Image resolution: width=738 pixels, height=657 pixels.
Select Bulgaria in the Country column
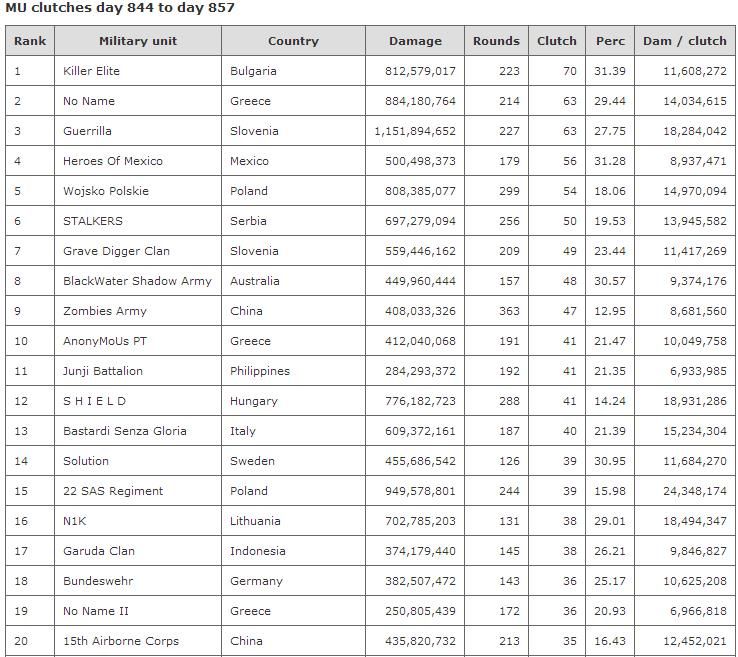(253, 71)
